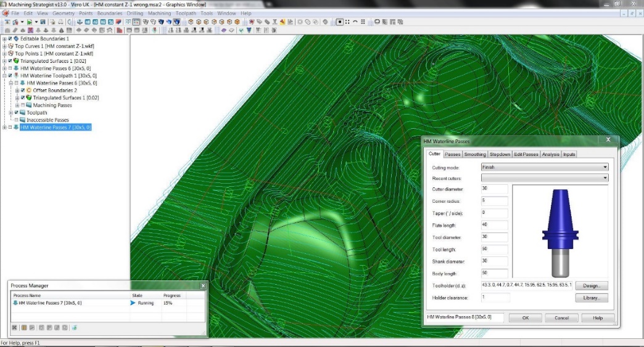Click the Top Points 1 node icon
Image resolution: width=644 pixels, height=347 pixels.
point(10,54)
